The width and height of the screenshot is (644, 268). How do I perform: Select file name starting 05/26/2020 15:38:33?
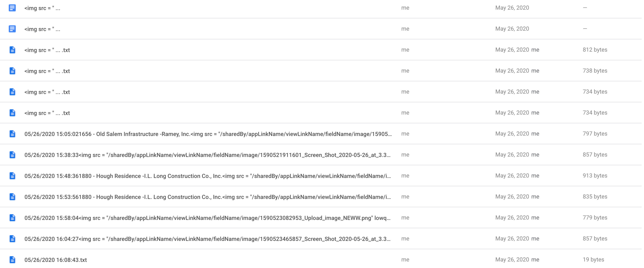pos(207,155)
